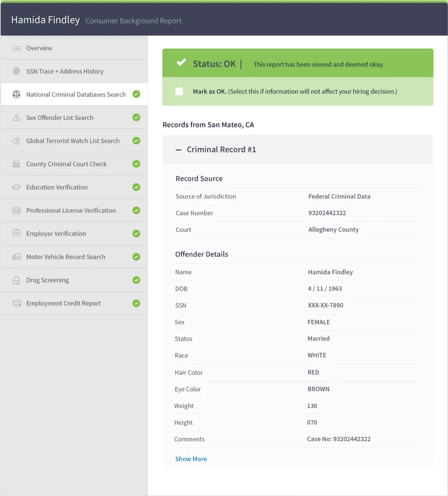Click the Race value WHITE
Image resolution: width=448 pixels, height=496 pixels.
click(x=317, y=355)
